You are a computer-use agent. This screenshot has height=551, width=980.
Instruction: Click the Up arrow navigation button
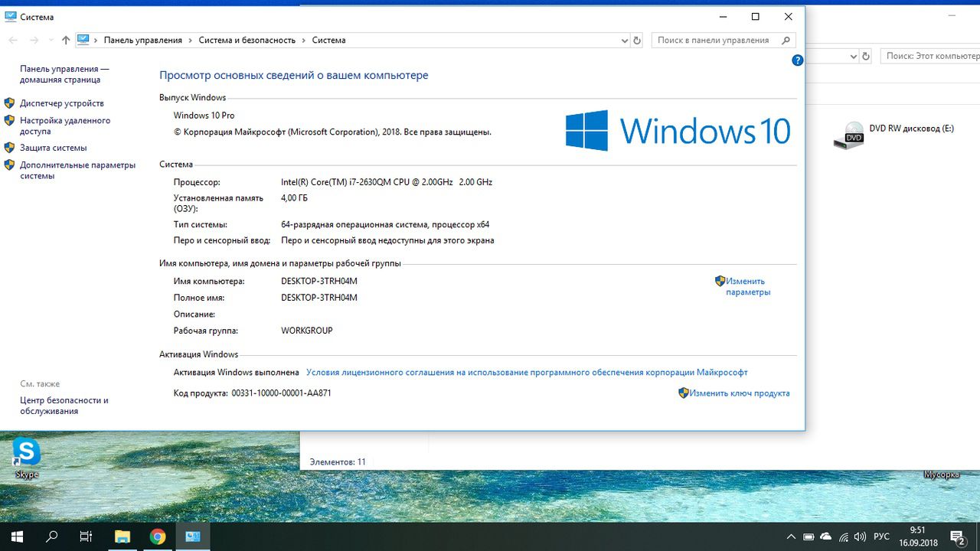pyautogui.click(x=66, y=40)
